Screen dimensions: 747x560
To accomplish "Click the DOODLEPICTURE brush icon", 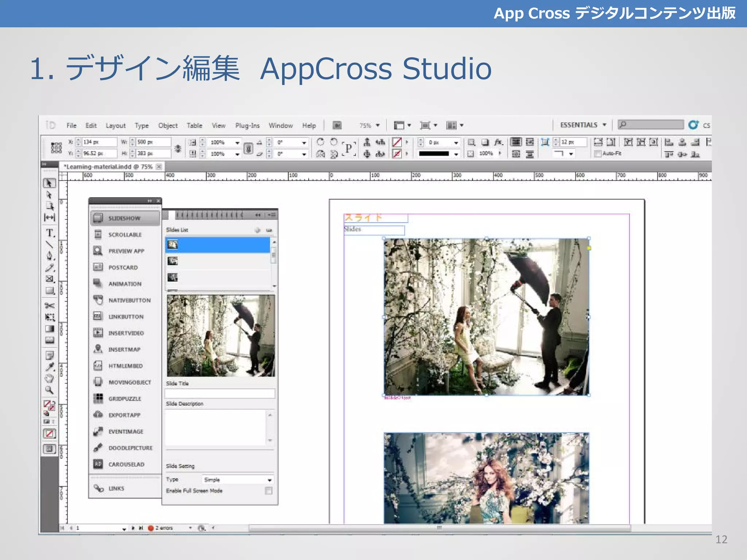I will coord(98,448).
